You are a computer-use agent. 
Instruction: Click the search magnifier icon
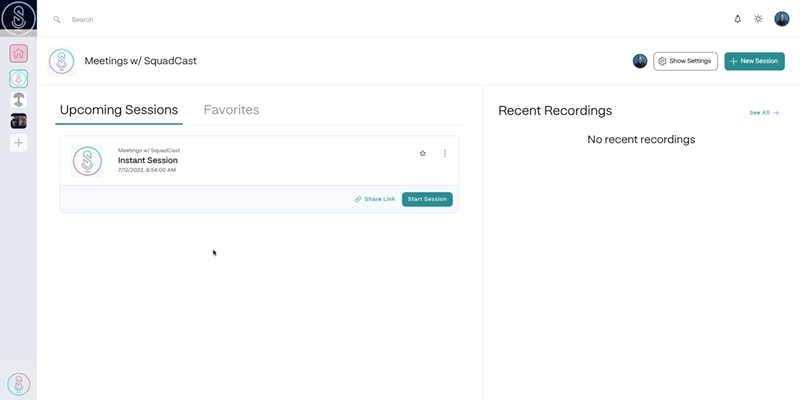(57, 19)
